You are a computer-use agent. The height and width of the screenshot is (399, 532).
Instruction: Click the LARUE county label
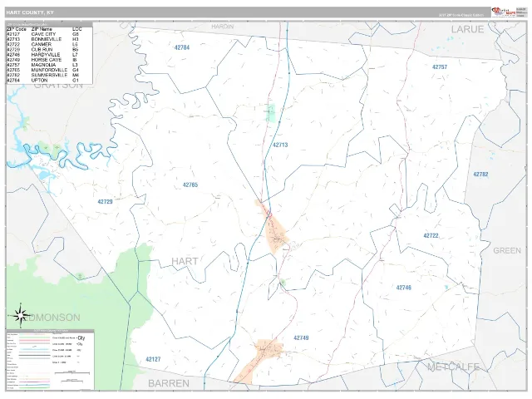click(467, 30)
